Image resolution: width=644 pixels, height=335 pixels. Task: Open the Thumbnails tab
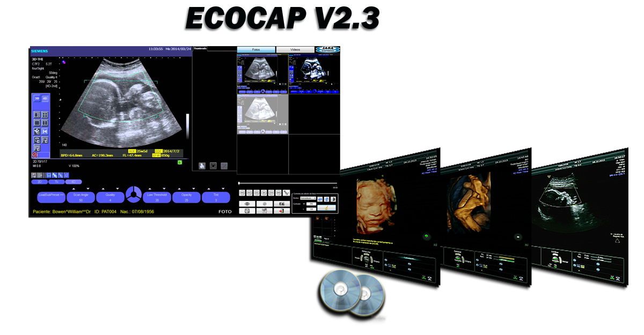click(200, 48)
